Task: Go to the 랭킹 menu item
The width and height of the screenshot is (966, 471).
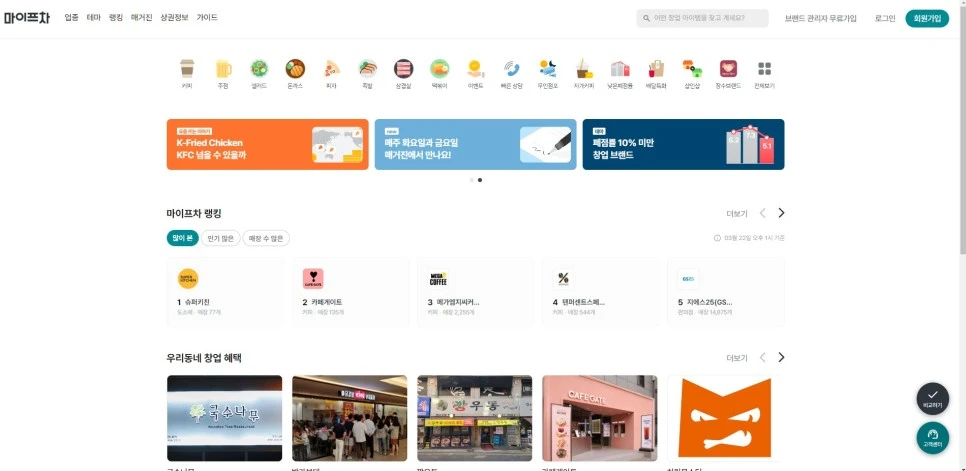Action: pyautogui.click(x=116, y=18)
